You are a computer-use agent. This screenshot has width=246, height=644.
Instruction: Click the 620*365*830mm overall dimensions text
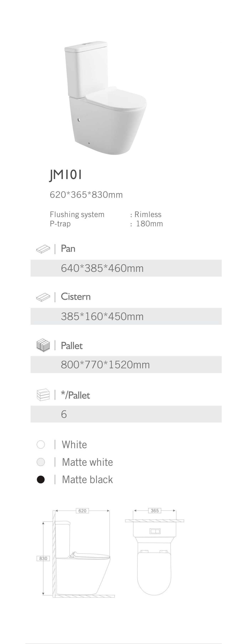[x=86, y=195]
